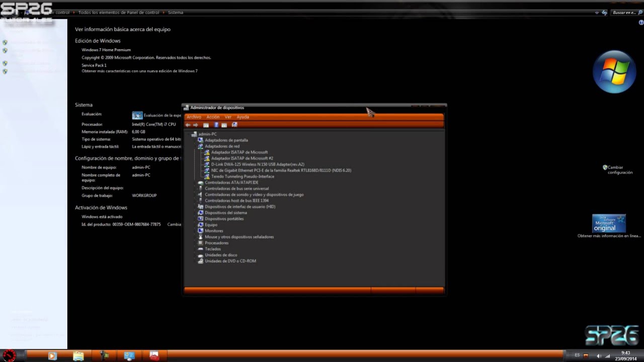Click the Dispositivos portátiles category icon
Viewport: 644px width, 362px height.
pyautogui.click(x=201, y=219)
